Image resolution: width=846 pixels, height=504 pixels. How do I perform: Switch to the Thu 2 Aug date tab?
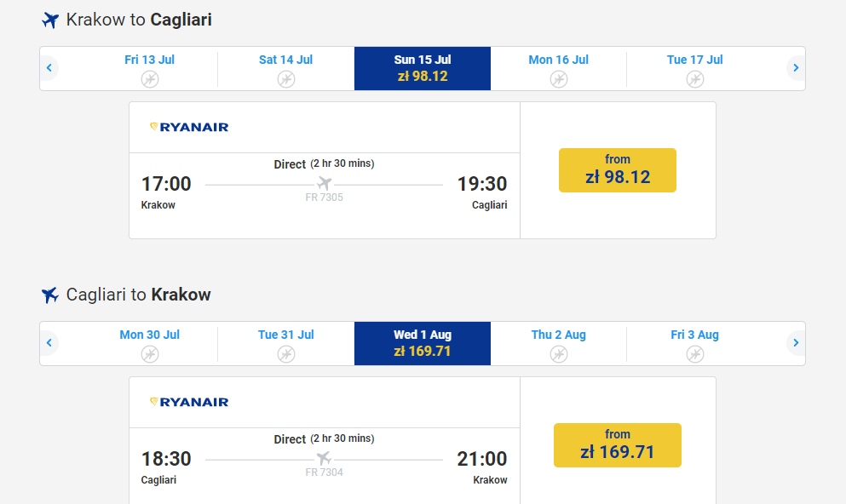point(559,343)
